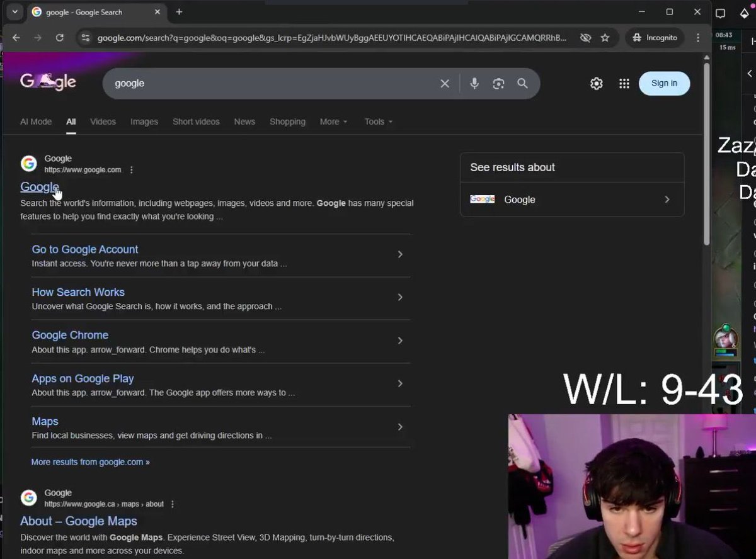The height and width of the screenshot is (559, 756).
Task: Expand Google Chrome row chevron
Action: tap(399, 341)
